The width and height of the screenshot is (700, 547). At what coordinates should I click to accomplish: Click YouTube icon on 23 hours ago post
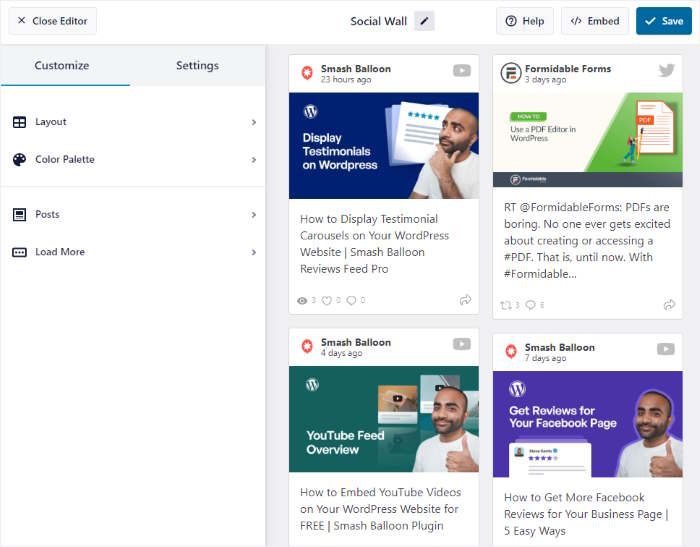pyautogui.click(x=462, y=71)
